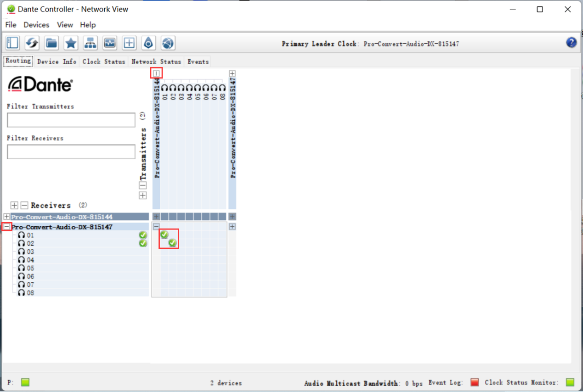583x392 pixels.
Task: Open the network tree Device View icon
Action: click(x=91, y=43)
